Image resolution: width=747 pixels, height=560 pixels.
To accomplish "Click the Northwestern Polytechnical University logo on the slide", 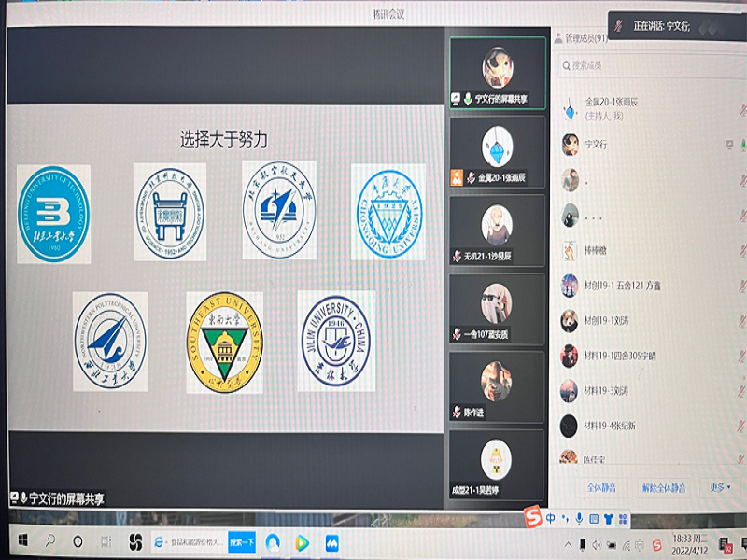I will click(110, 342).
